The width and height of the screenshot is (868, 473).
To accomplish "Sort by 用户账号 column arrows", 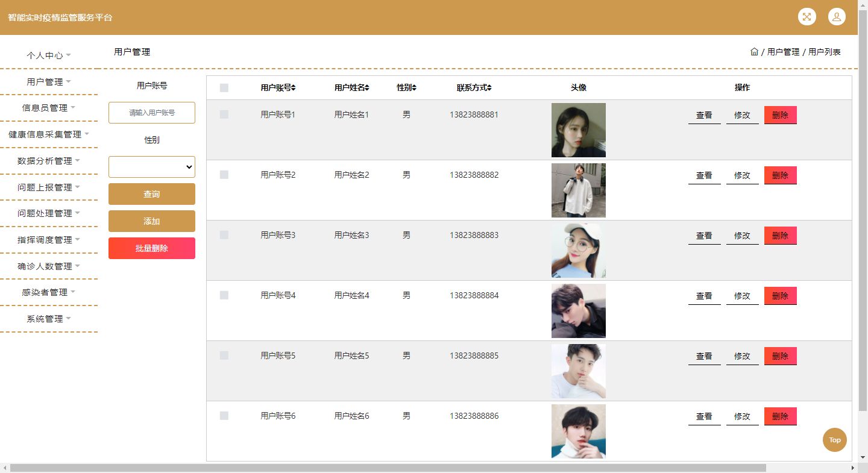I will tap(294, 88).
